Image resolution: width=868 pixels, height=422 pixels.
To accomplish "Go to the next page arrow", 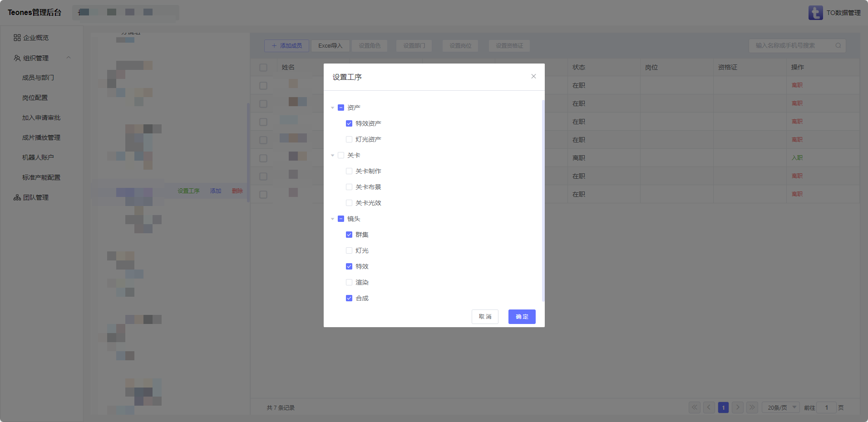I will point(738,407).
